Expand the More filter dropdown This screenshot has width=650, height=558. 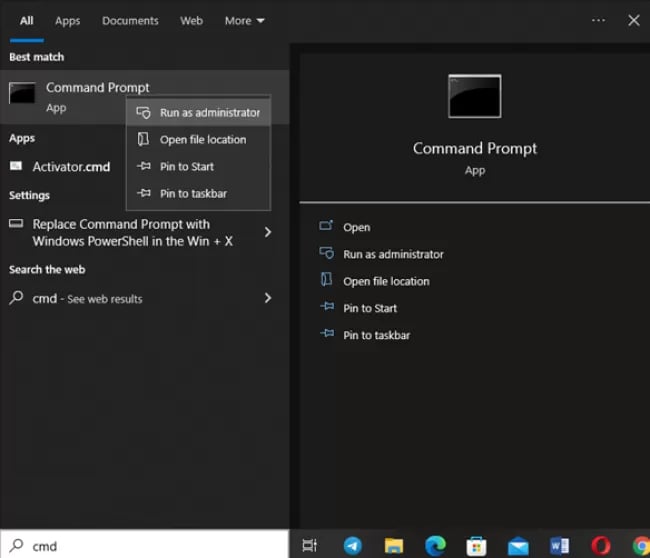pyautogui.click(x=245, y=21)
